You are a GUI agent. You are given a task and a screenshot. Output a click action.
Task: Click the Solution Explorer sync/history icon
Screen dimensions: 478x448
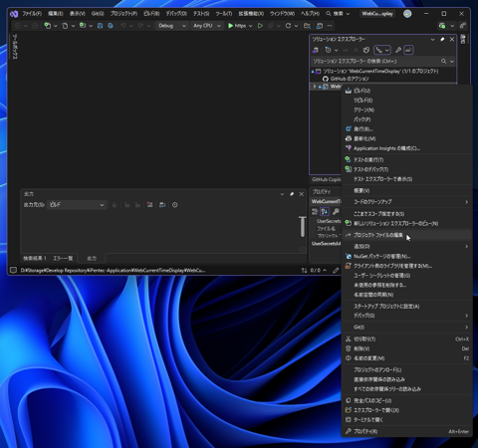(x=328, y=50)
